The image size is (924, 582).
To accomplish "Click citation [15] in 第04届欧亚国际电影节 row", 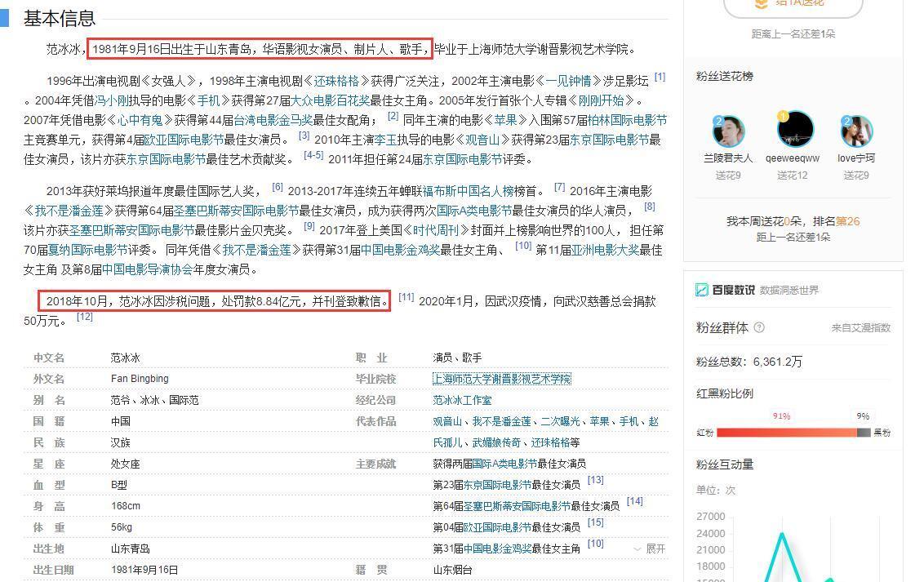I will click(596, 522).
